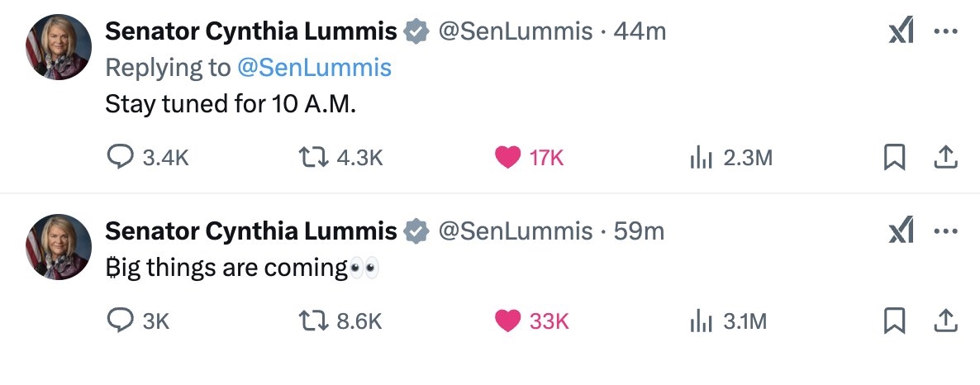
Task: View analytics showing 2.3M views
Action: click(700, 157)
